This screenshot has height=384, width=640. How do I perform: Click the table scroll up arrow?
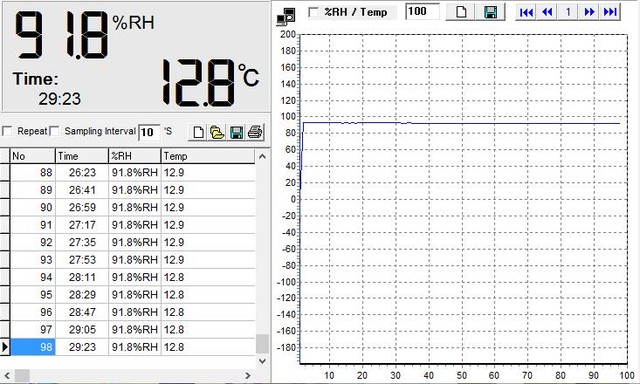[x=262, y=156]
